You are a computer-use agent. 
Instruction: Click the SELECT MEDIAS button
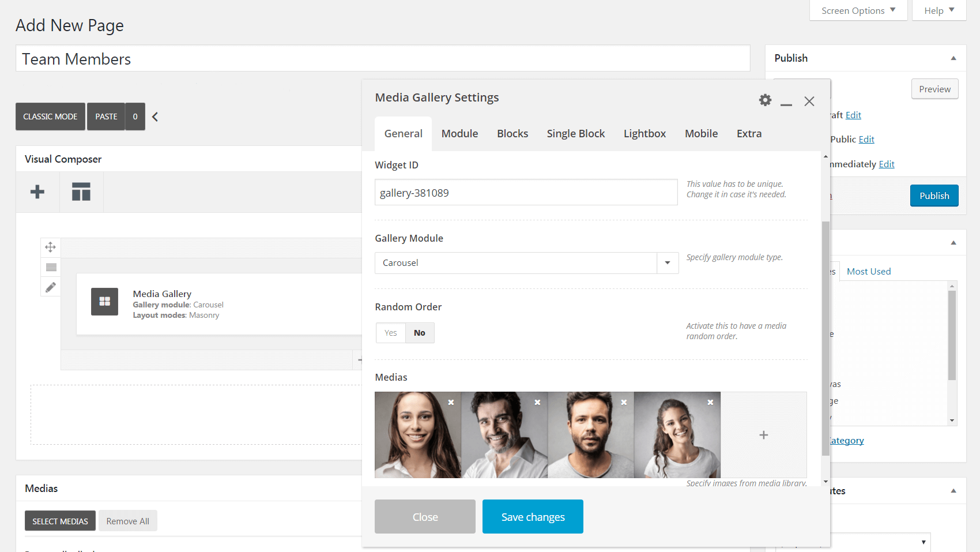(60, 521)
